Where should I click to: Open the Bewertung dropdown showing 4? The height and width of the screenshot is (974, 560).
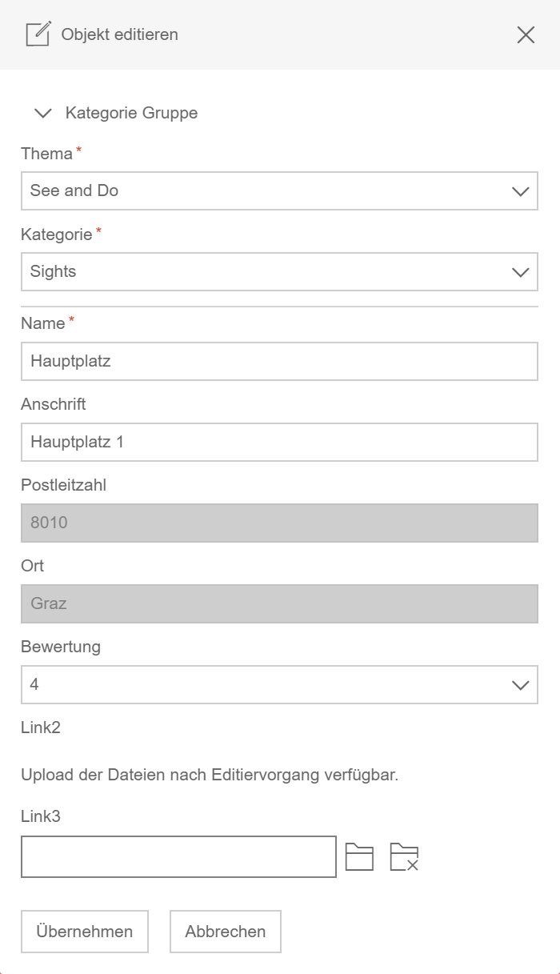click(278, 684)
